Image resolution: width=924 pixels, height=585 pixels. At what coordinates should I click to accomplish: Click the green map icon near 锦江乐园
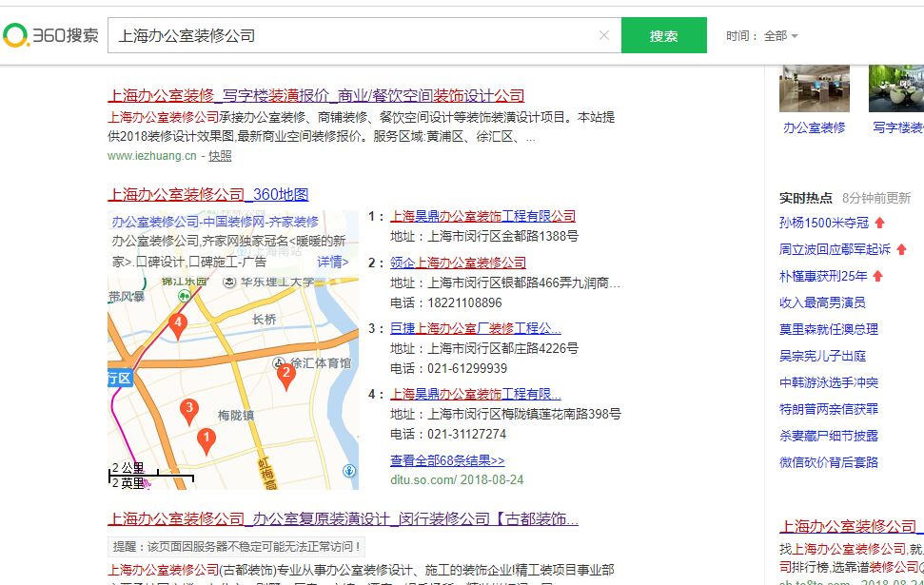click(185, 295)
